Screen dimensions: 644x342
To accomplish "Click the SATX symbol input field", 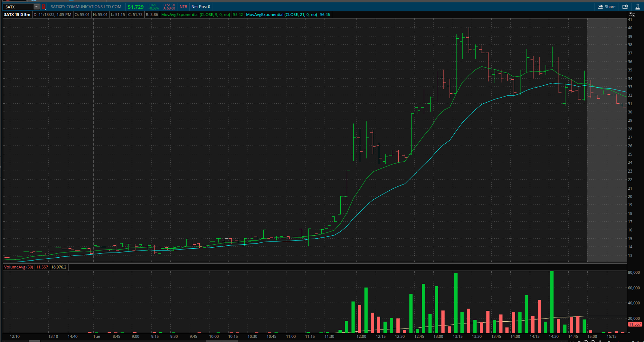I will (x=18, y=7).
